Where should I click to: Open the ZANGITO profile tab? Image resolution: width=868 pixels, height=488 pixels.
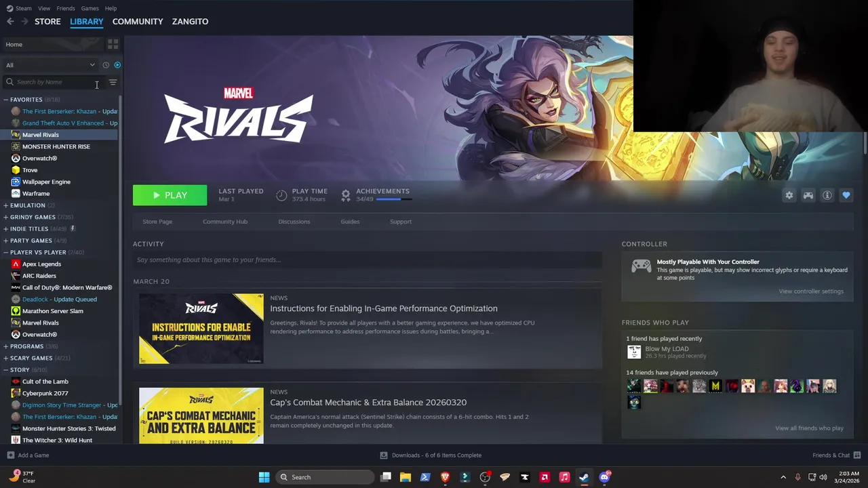[x=190, y=22]
